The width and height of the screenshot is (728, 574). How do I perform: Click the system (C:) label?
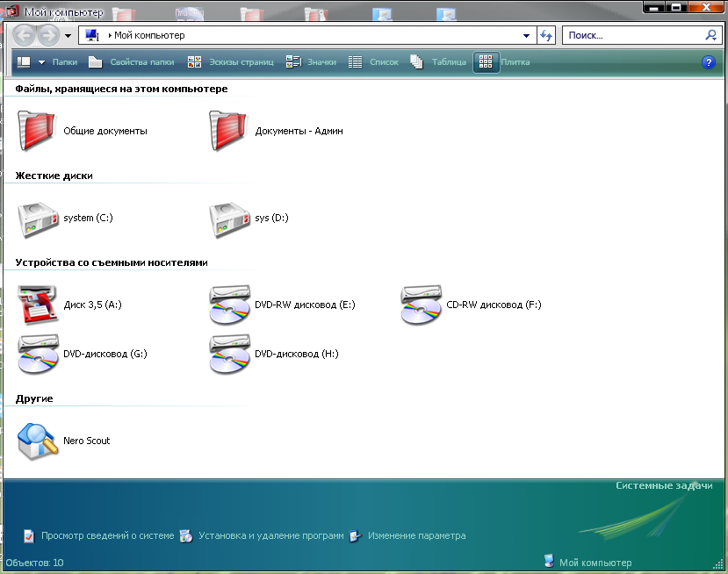[88, 218]
